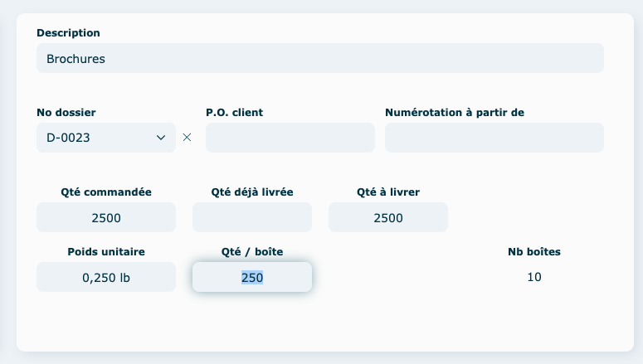Click the Numérotation à partir de field
This screenshot has width=643, height=364.
click(x=494, y=138)
